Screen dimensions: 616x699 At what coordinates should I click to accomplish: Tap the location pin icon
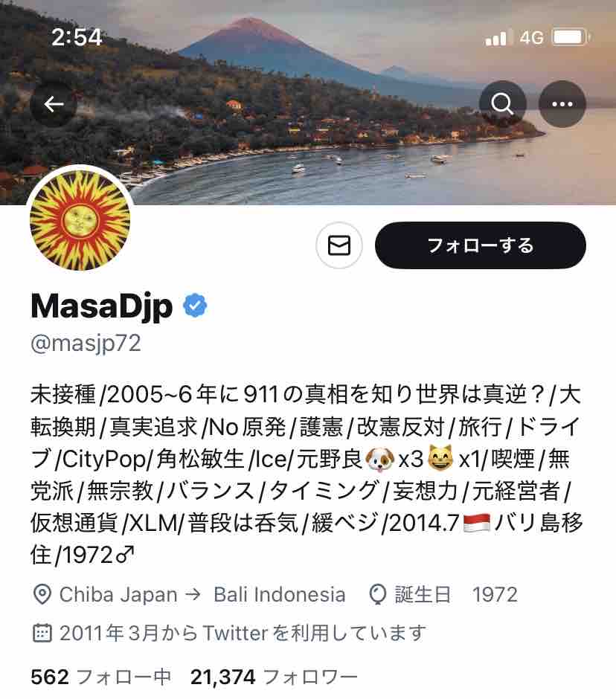(x=42, y=594)
